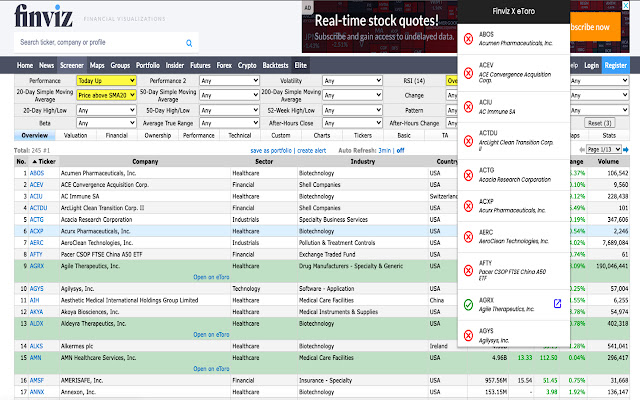Open the After-Hours Close dropdown

coord(352,123)
